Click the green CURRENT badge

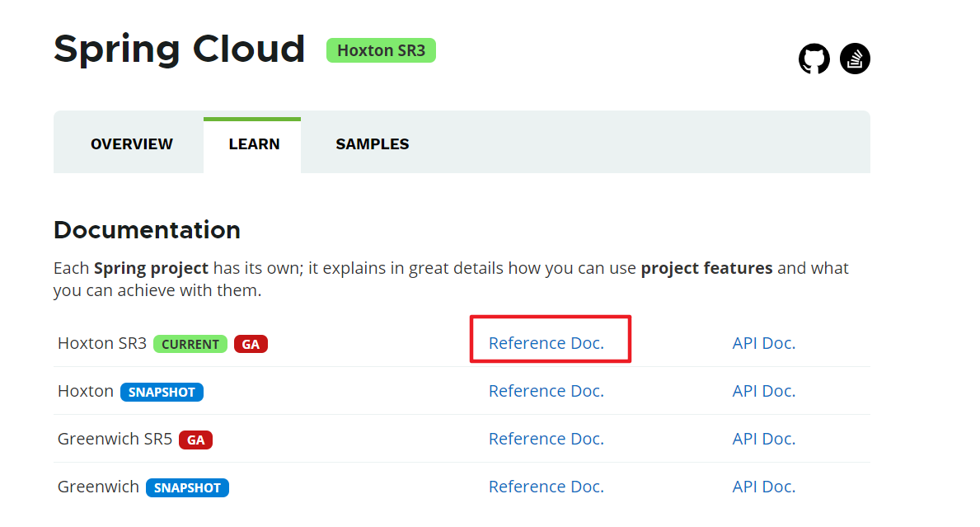coord(190,344)
